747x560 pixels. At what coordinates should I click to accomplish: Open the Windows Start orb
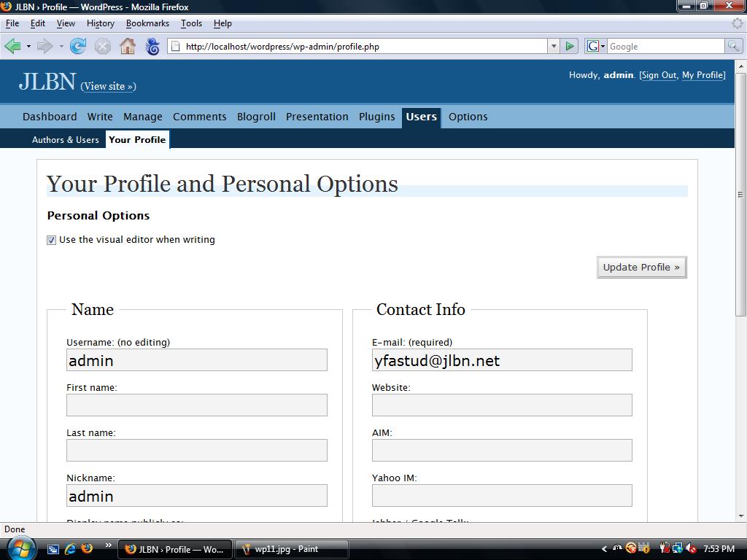click(20, 547)
